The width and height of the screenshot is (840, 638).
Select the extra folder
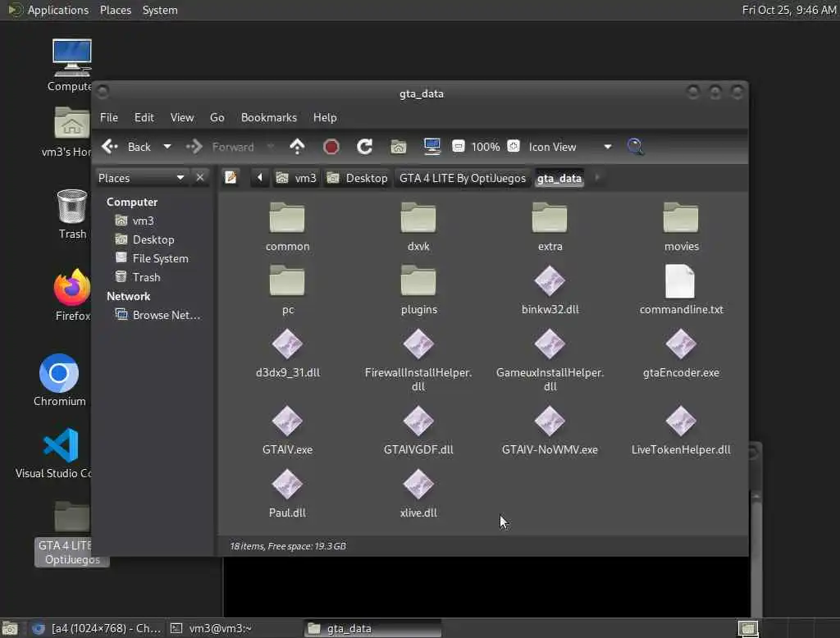pyautogui.click(x=550, y=227)
